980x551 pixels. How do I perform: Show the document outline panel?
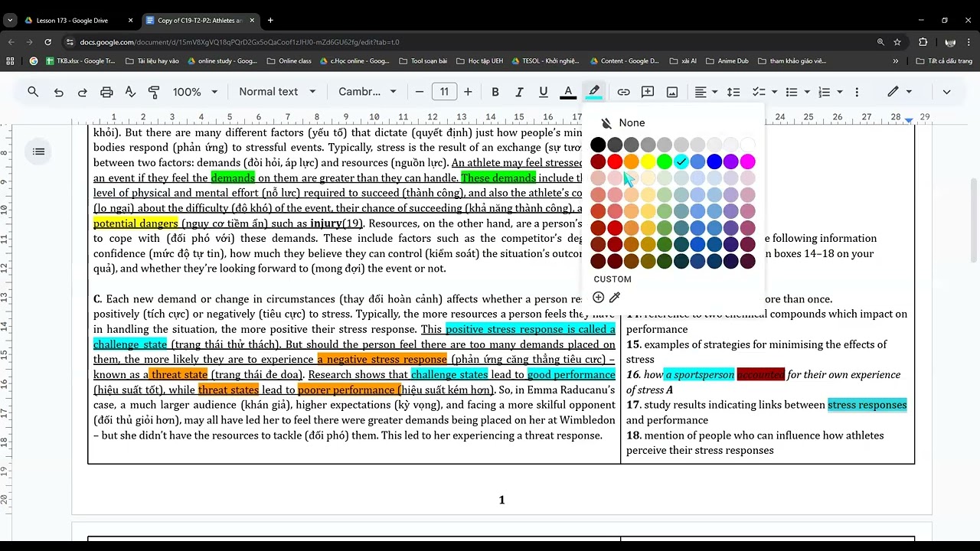pos(38,152)
